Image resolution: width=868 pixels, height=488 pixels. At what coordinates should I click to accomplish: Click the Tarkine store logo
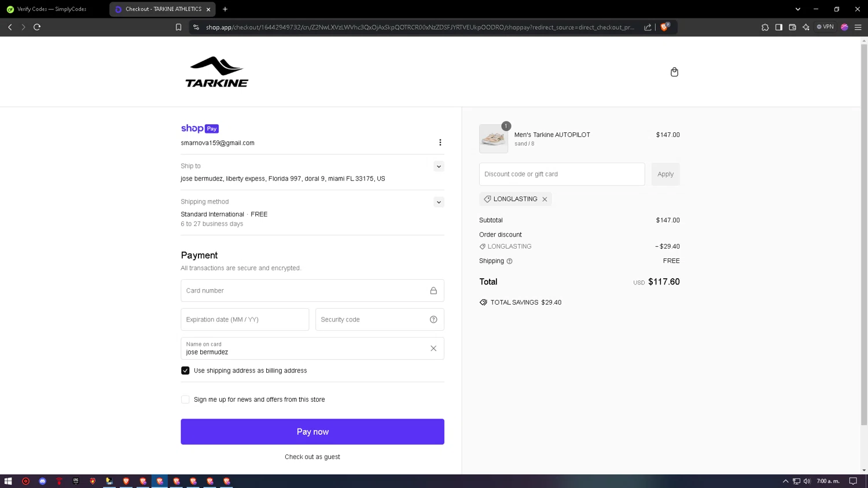217,72
